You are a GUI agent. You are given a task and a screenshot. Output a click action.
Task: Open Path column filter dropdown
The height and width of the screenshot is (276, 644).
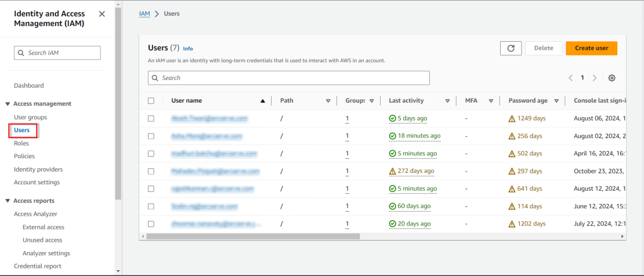pyautogui.click(x=328, y=101)
